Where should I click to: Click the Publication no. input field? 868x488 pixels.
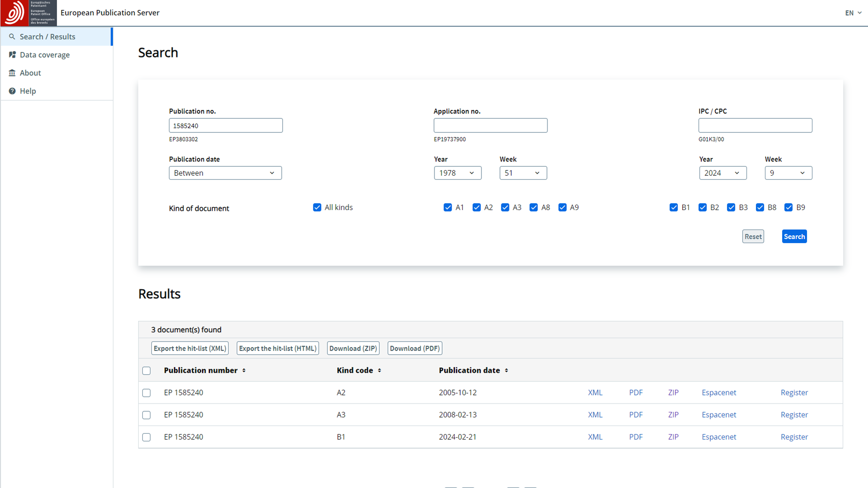coord(226,126)
